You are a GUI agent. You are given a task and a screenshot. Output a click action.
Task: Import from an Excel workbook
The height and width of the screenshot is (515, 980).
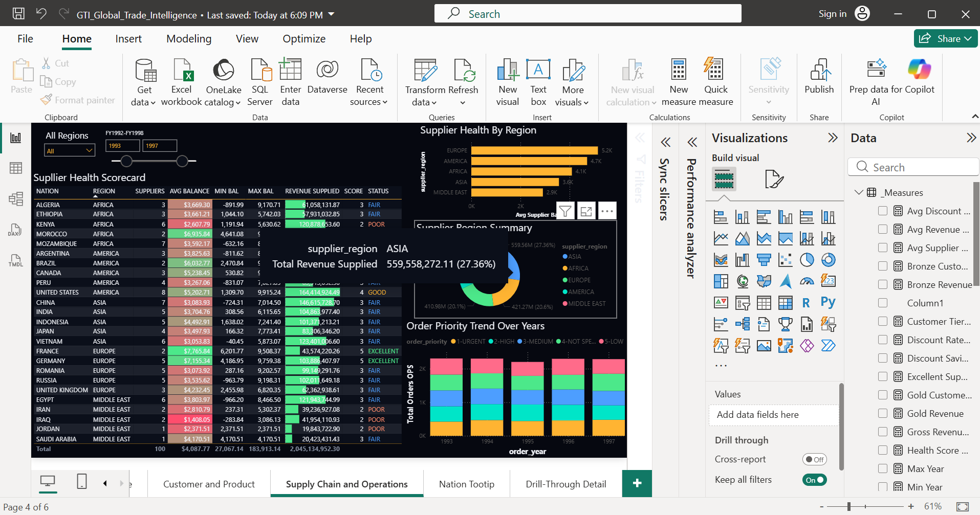tap(181, 82)
